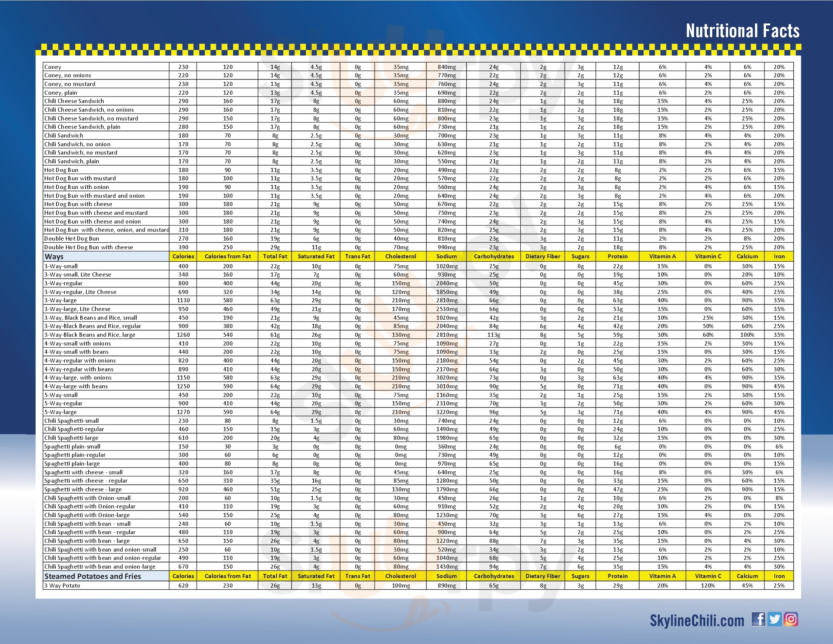Select the Coney, plain row label
This screenshot has width=833, height=644.
tap(61, 93)
